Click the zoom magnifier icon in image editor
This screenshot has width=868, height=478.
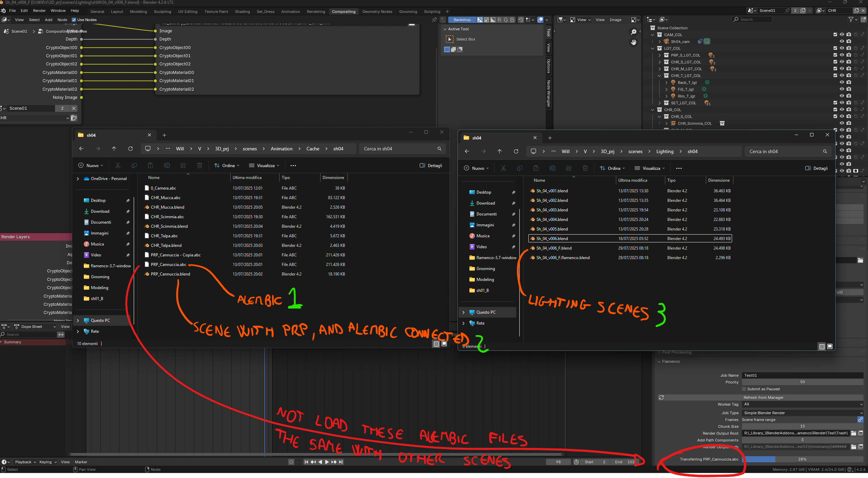634,32
